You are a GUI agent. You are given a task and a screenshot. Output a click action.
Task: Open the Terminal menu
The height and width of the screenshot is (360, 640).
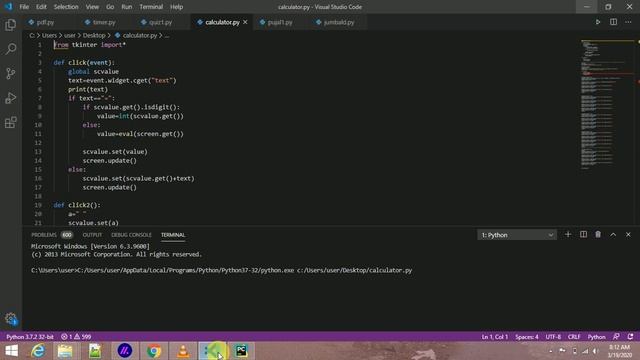pyautogui.click(x=151, y=7)
